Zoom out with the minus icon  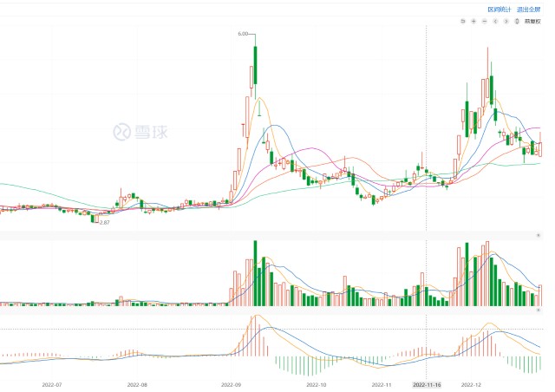(485, 21)
